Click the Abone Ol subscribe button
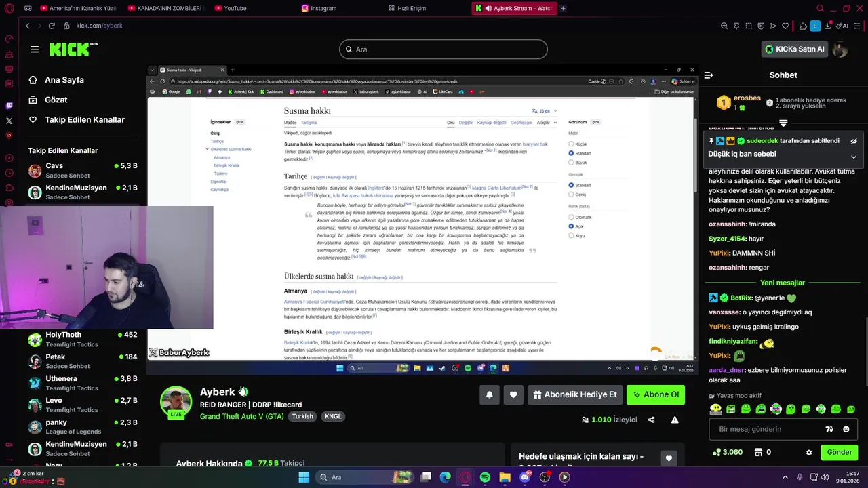 point(655,394)
